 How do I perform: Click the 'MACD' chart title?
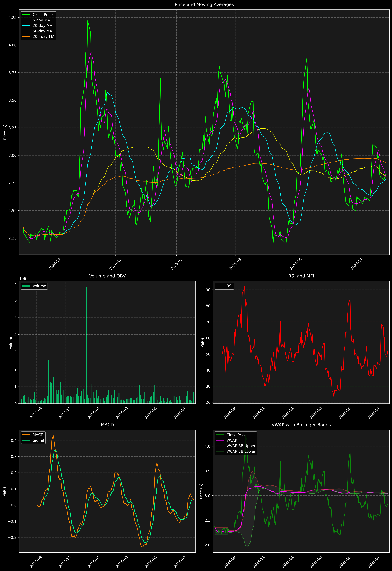click(x=107, y=425)
